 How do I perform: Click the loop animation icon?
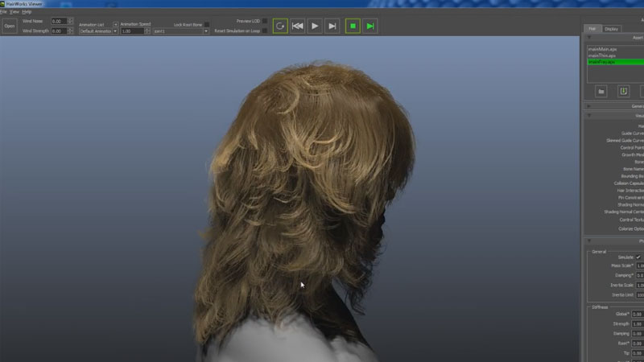[x=280, y=26]
